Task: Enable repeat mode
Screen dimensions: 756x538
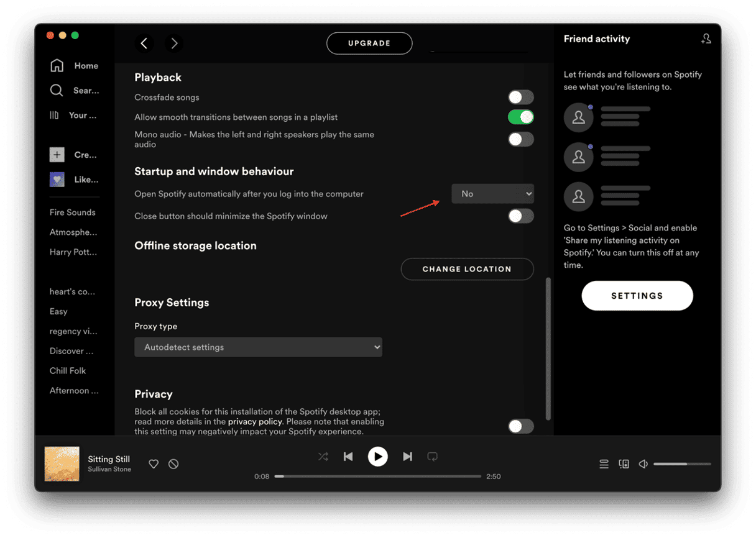Action: click(433, 457)
